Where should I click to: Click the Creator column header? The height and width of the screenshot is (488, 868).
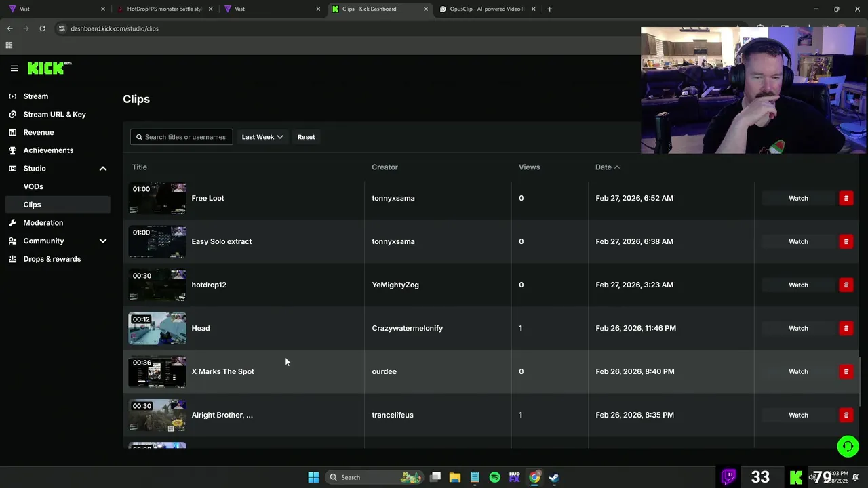click(384, 167)
